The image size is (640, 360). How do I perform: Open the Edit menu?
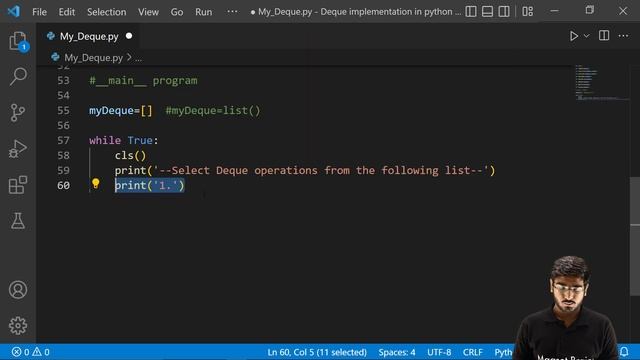point(67,12)
